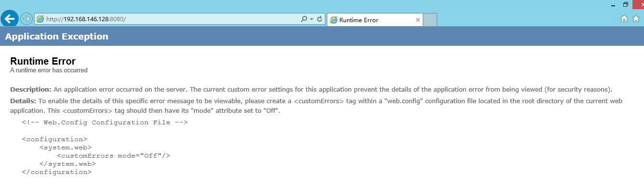Screen dimensions: 644x188
Task: Click the opening <system.web> tag line
Action: click(66, 148)
